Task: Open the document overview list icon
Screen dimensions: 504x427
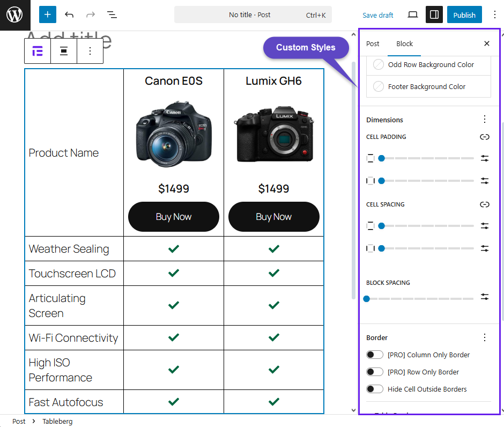Action: pos(112,15)
